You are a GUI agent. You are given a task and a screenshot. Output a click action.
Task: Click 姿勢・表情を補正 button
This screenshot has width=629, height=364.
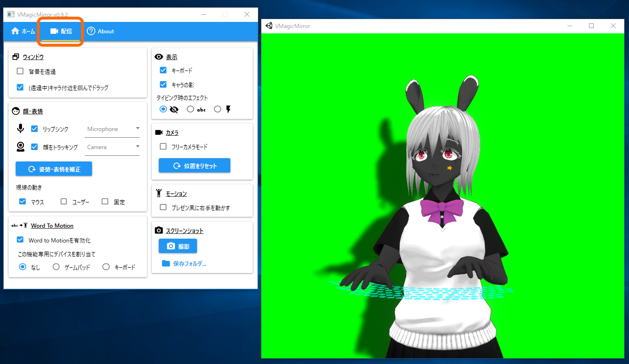pyautogui.click(x=54, y=169)
